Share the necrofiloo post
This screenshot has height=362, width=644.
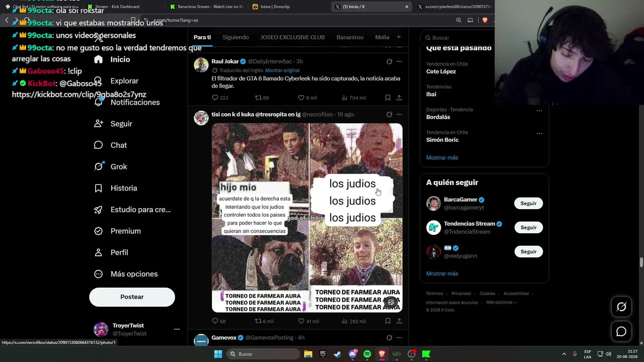click(399, 321)
